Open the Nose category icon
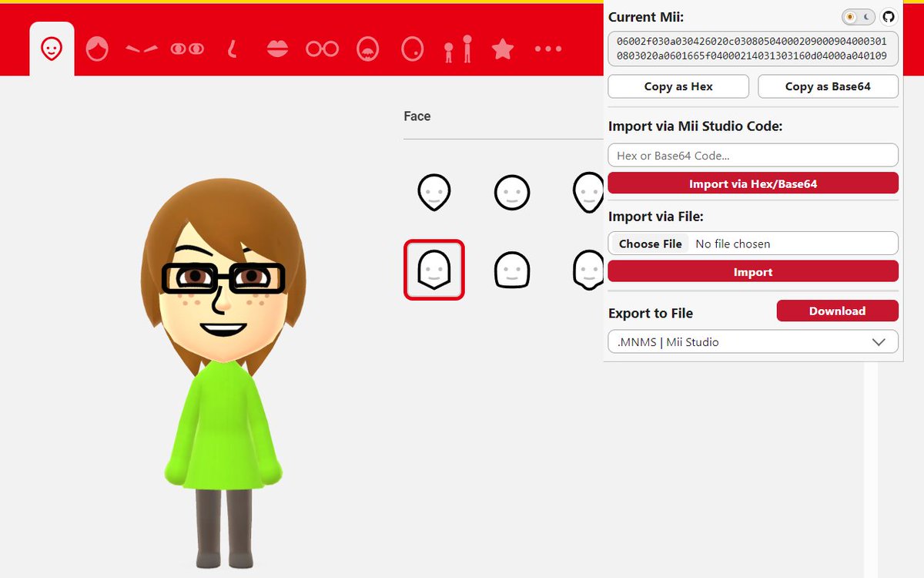This screenshot has height=578, width=924. point(232,49)
